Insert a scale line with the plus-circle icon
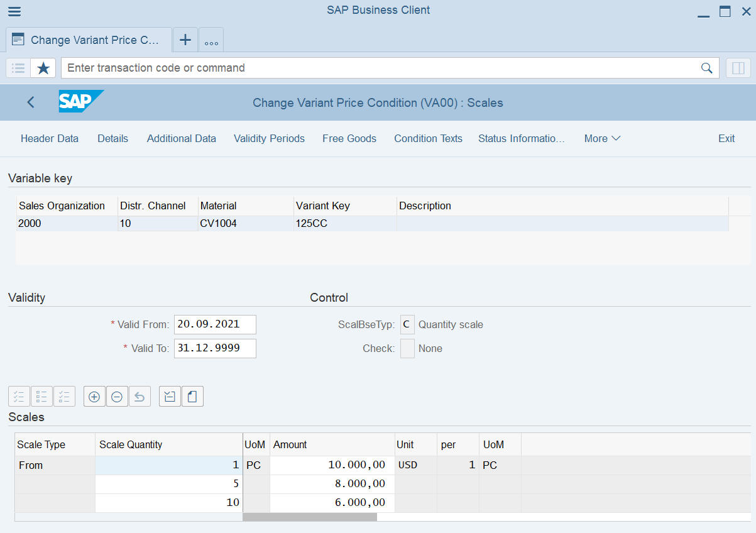 (x=94, y=397)
